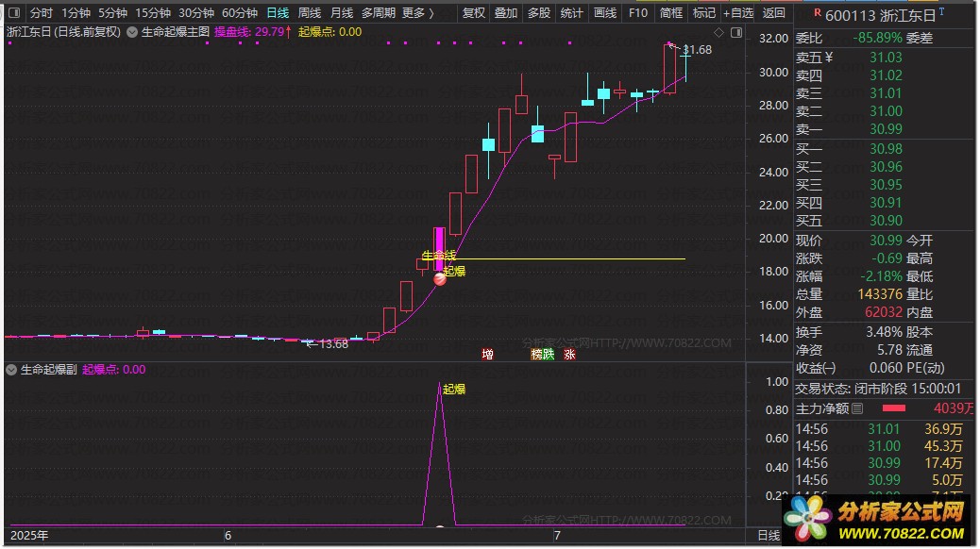Select the 60分钟 period tab
Screen dimensions: 980x549
tap(240, 12)
